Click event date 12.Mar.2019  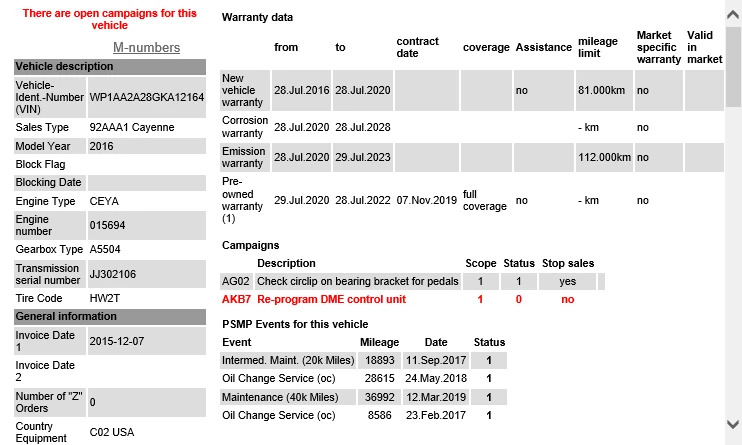436,397
